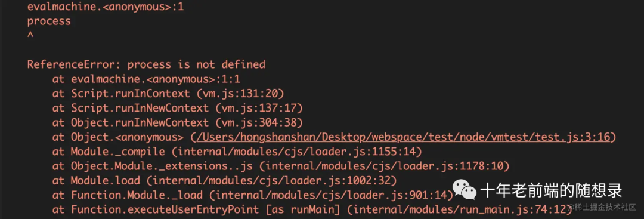Click the 十年老前端的随想录 watermark text
The width and height of the screenshot is (644, 219).
[551, 190]
